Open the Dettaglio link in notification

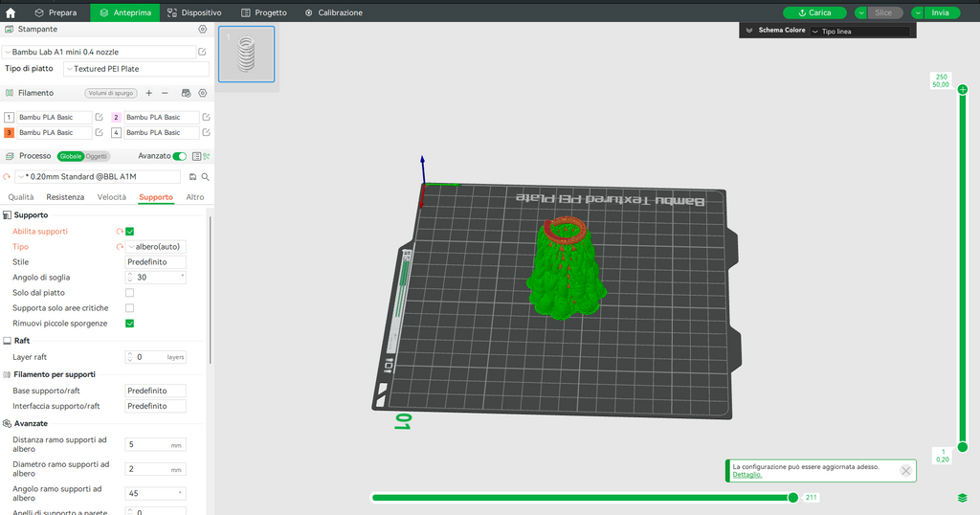pyautogui.click(x=746, y=475)
